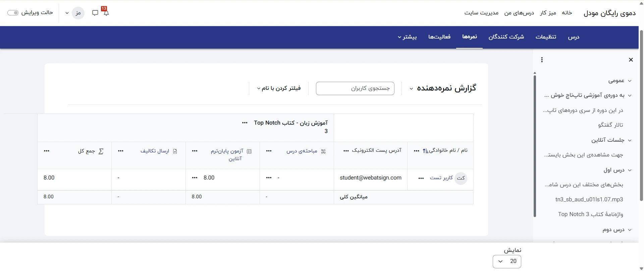Switch to the تنظیمات tab

point(546,37)
